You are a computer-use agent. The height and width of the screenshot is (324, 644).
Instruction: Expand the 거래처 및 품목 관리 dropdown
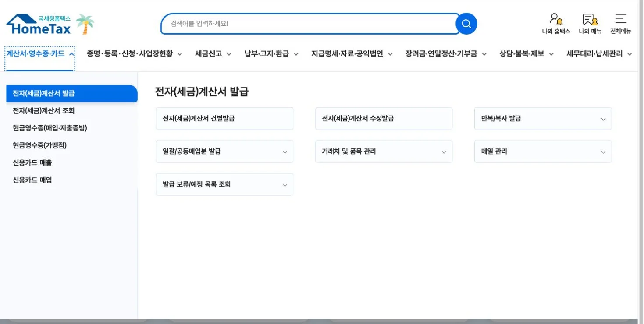point(384,151)
